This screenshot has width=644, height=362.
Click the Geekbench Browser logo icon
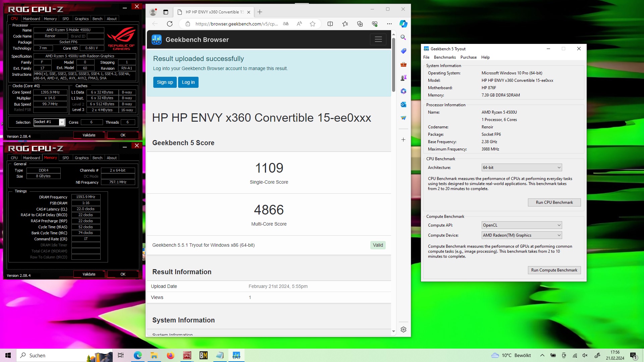click(157, 40)
